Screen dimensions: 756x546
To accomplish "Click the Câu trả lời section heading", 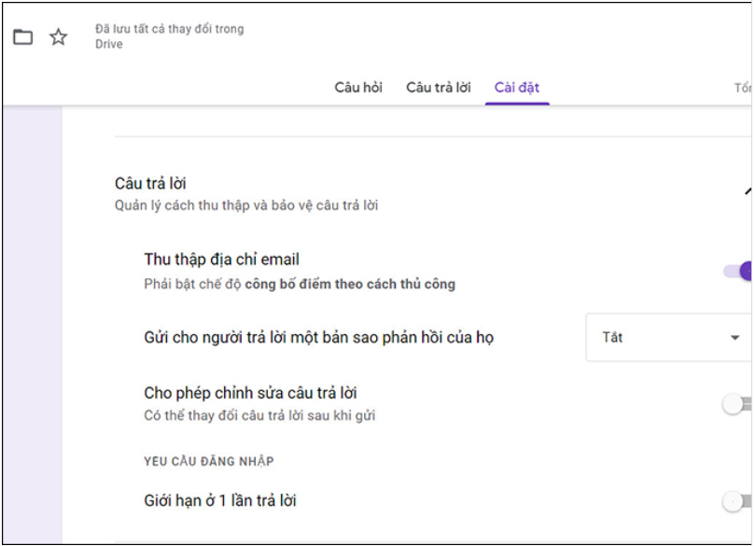I will [x=150, y=183].
